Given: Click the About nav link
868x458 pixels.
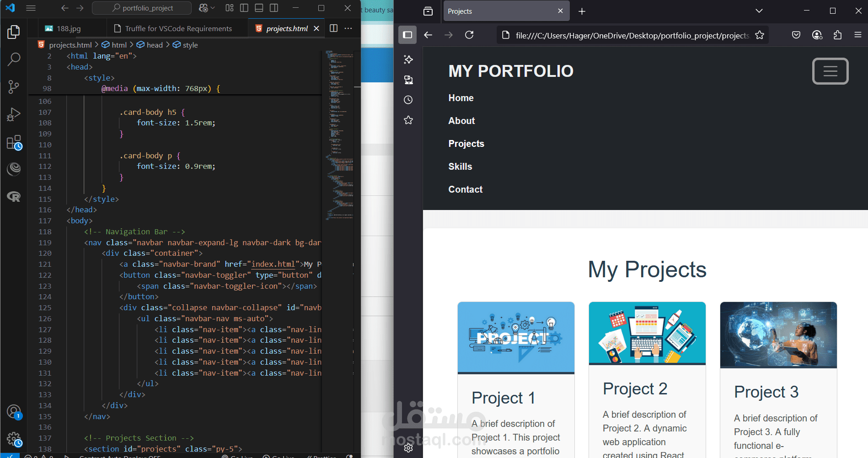Looking at the screenshot, I should tap(461, 121).
